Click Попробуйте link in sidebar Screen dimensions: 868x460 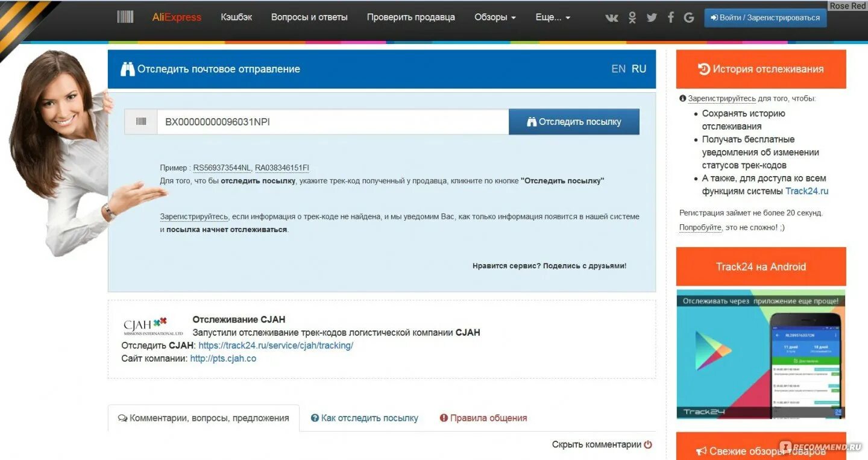coord(700,227)
